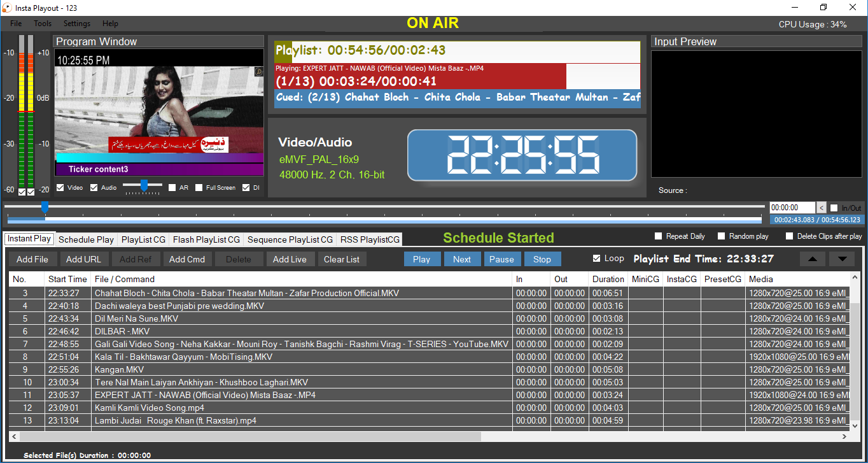
Task: Switch to the Instant Play tab
Action: [x=29, y=239]
